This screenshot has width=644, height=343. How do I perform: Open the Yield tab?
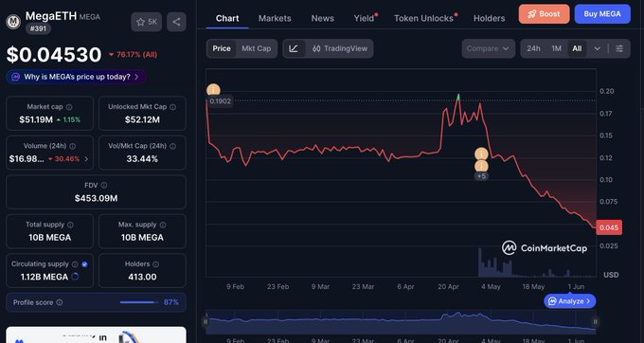coord(365,19)
